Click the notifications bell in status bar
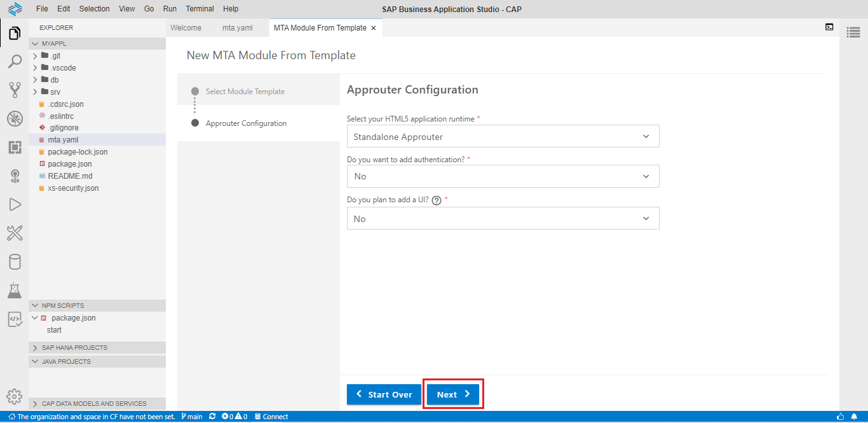 coord(855,417)
